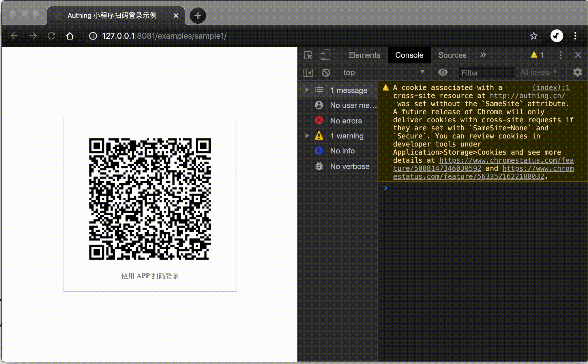The width and height of the screenshot is (588, 364).
Task: Select the No info filter
Action: 338,151
